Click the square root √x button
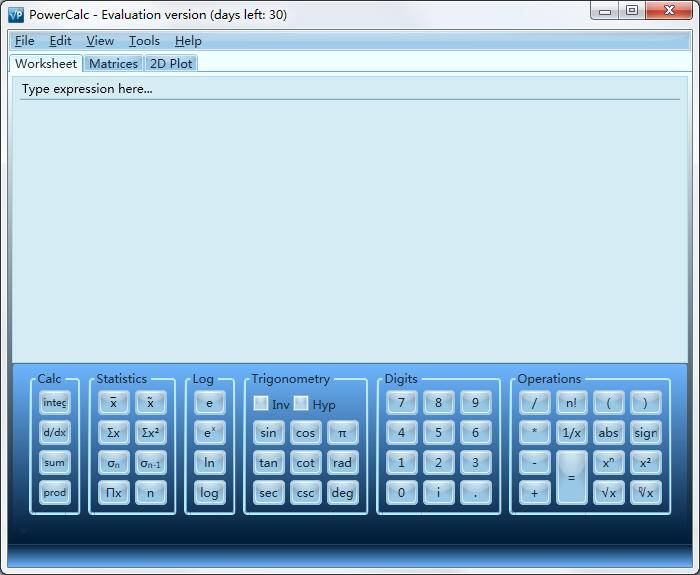The image size is (700, 575). (x=608, y=492)
